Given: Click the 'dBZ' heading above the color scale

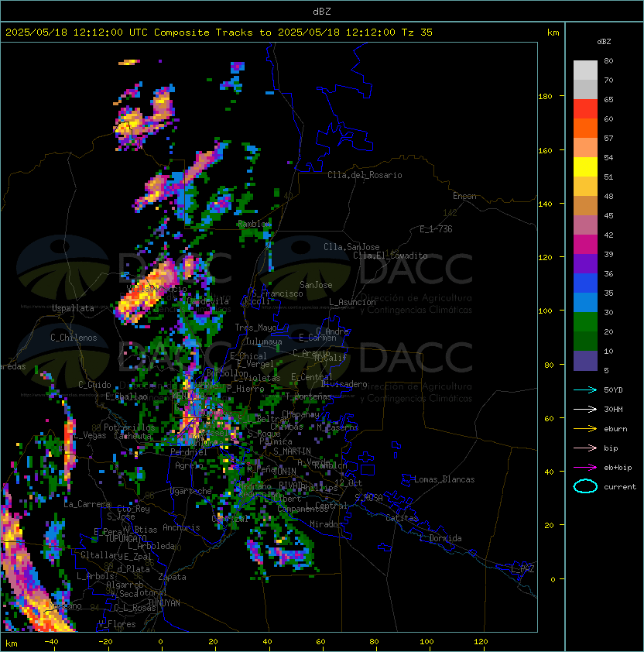Looking at the screenshot, I should [604, 42].
